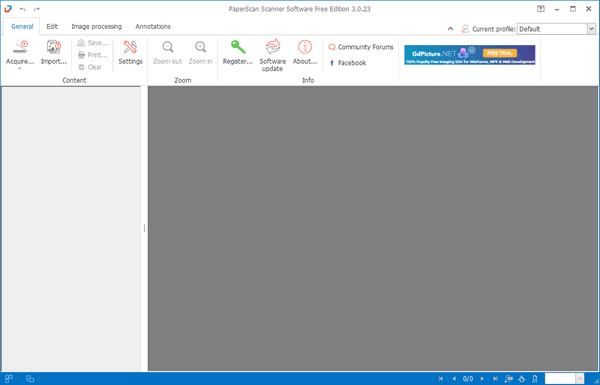Switch to the Image processing tab
This screenshot has width=600, height=385.
click(x=96, y=26)
